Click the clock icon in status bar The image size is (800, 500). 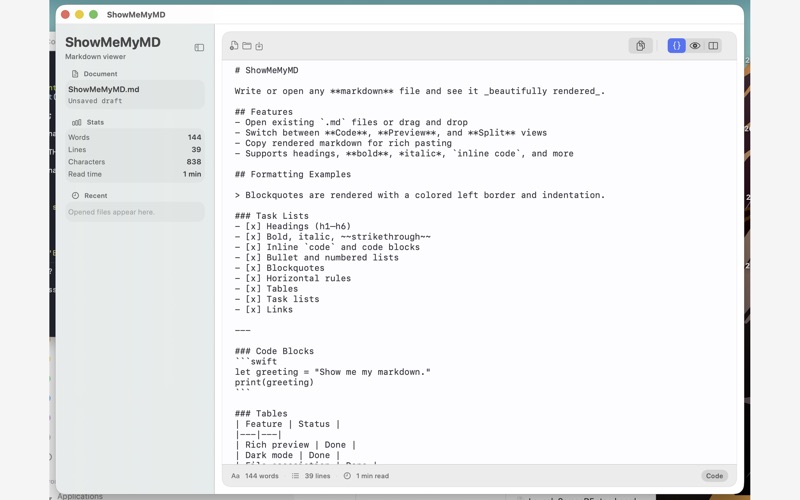347,476
